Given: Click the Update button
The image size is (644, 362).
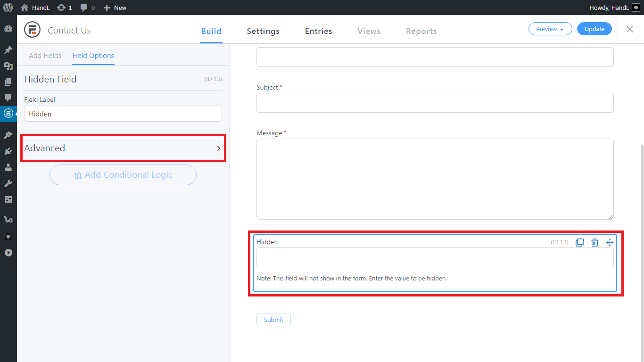Looking at the screenshot, I should [x=594, y=29].
